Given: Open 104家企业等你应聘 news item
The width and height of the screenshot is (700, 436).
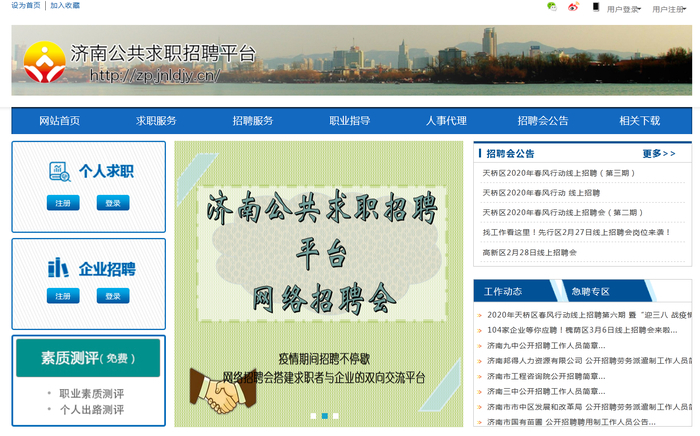Looking at the screenshot, I should [582, 330].
